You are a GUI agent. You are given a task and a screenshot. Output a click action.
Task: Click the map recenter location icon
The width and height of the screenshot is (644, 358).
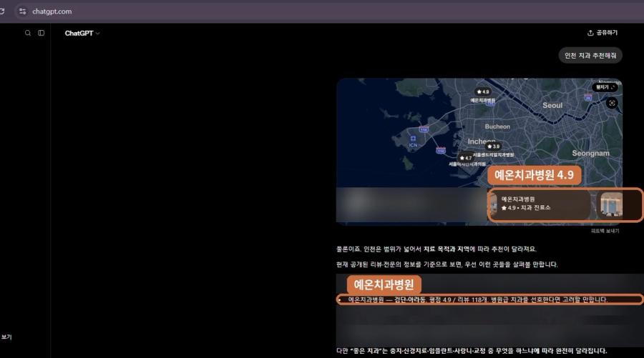coord(612,103)
